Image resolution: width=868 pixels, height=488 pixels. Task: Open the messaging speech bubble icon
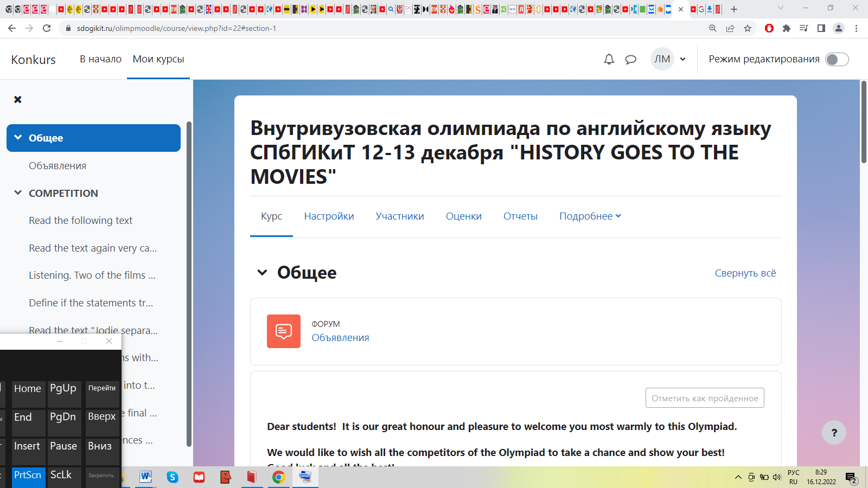point(630,60)
